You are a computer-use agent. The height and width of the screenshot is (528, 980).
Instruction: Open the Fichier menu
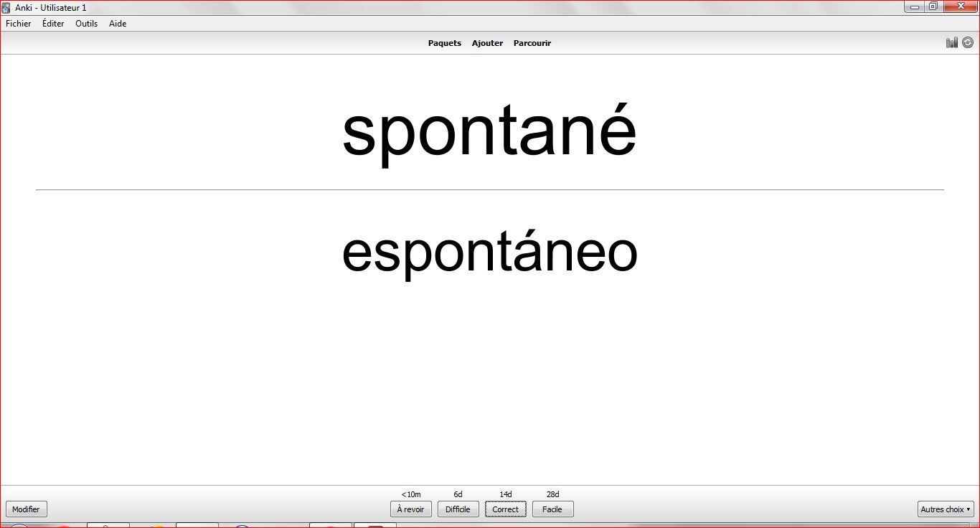pos(19,24)
